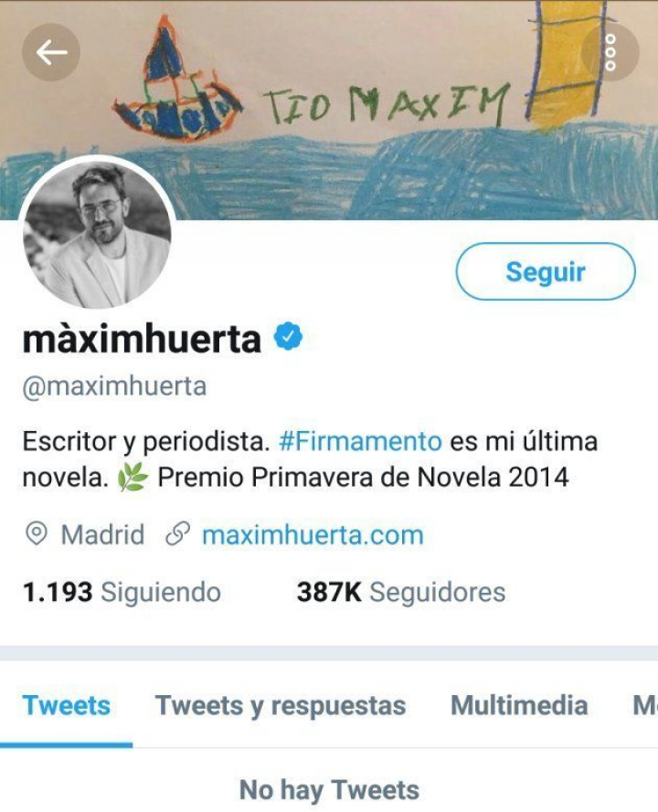Click the blue verified badge
Viewport: 658px width, 812px height.
(288, 337)
